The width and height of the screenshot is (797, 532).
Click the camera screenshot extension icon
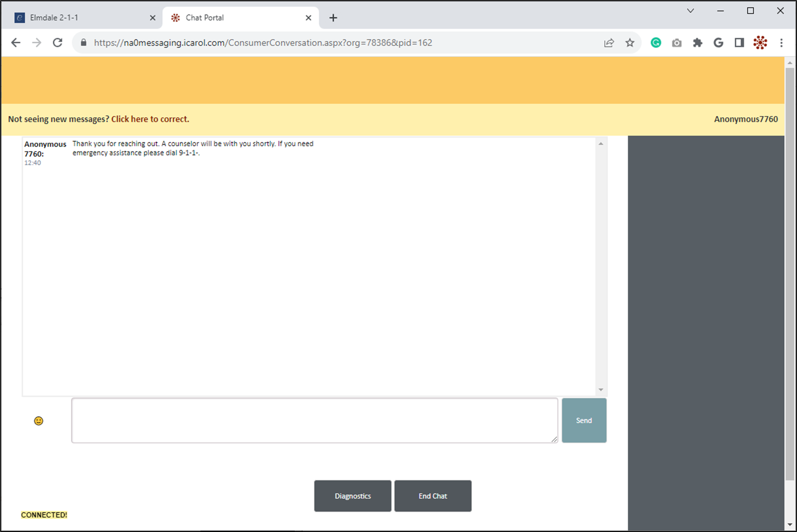tap(676, 43)
